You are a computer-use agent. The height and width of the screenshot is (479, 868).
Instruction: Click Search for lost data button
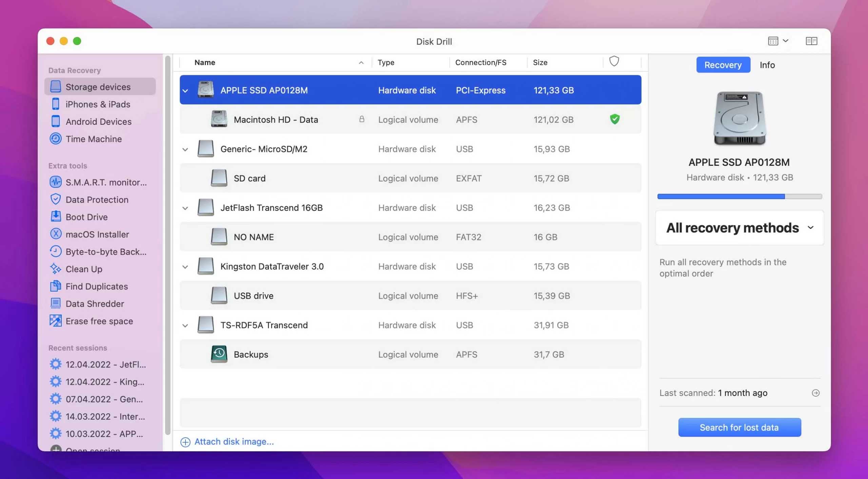pos(739,427)
